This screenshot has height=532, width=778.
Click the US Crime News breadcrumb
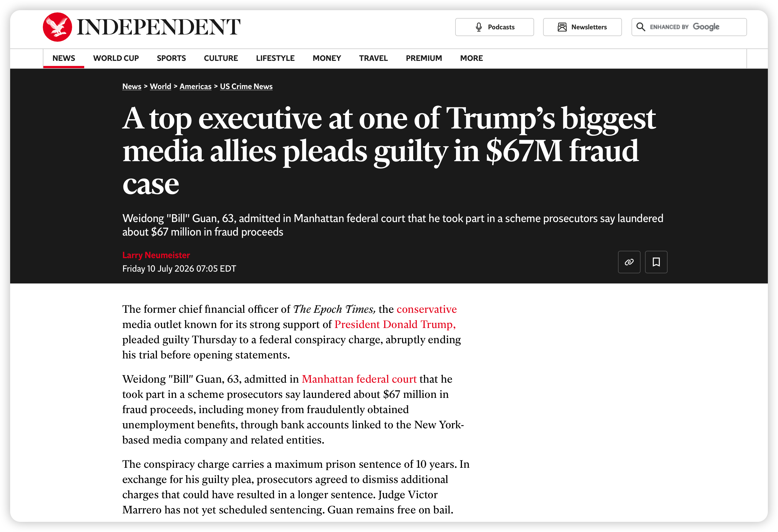pyautogui.click(x=246, y=87)
